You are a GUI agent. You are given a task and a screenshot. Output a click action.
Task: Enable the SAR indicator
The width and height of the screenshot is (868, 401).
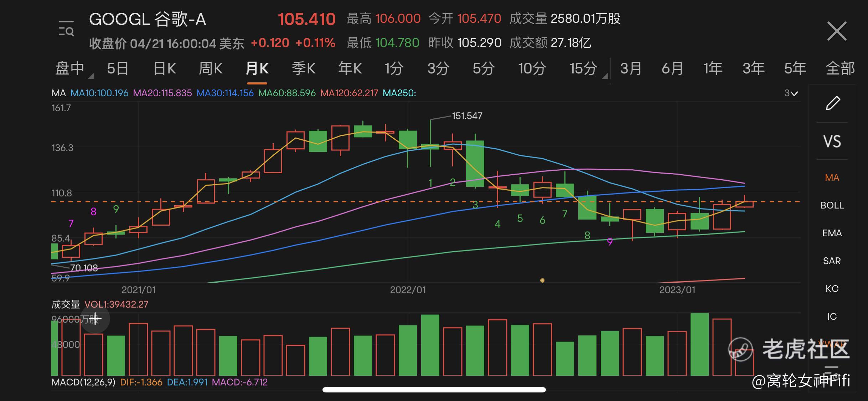(x=832, y=261)
